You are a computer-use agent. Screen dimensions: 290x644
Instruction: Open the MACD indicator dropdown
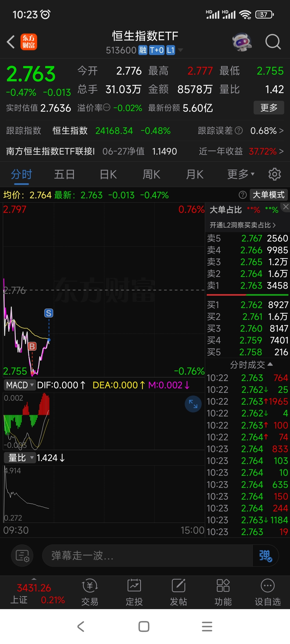pyautogui.click(x=20, y=385)
